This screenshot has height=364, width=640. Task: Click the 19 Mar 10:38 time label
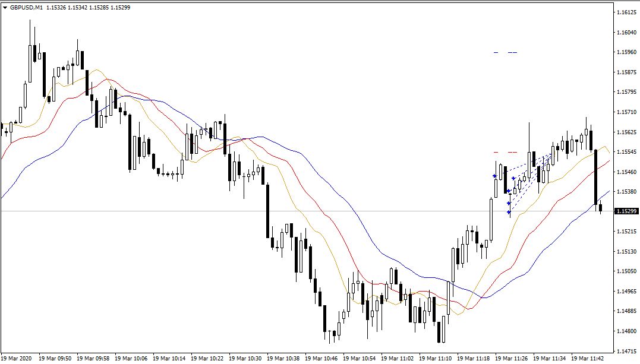pos(283,358)
